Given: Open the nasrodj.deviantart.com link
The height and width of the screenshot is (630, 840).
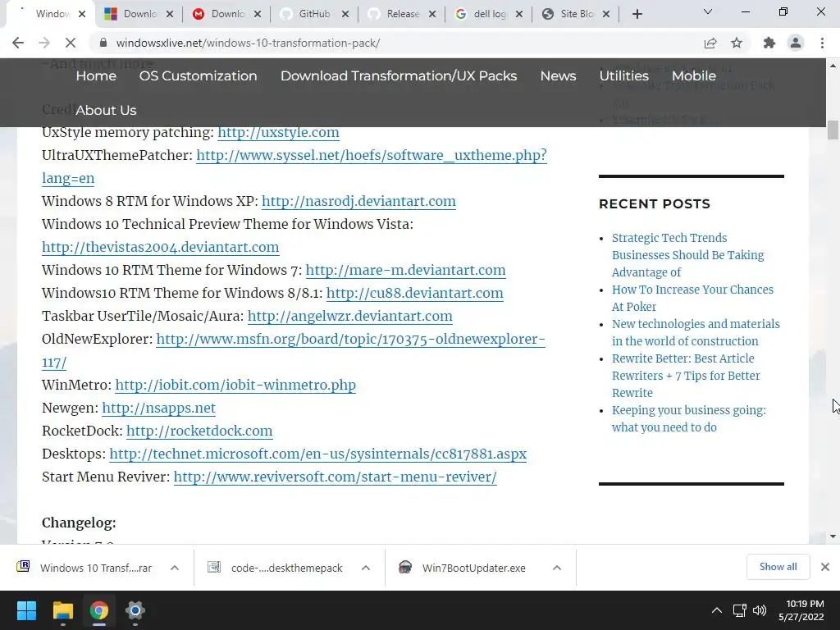Looking at the screenshot, I should pyautogui.click(x=359, y=202).
